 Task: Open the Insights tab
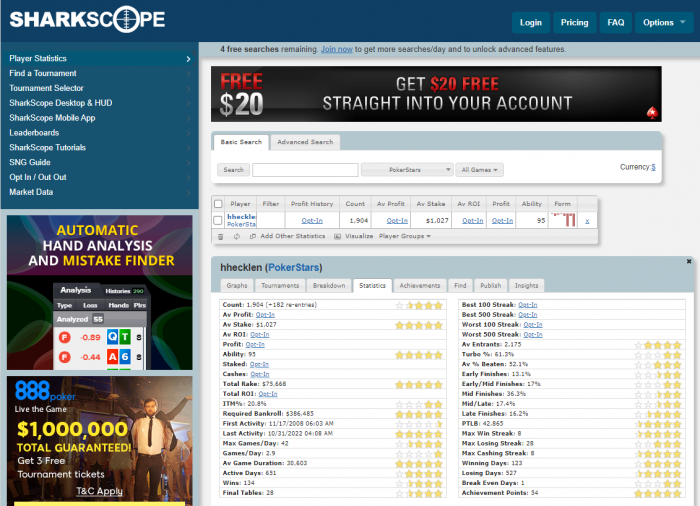point(526,285)
